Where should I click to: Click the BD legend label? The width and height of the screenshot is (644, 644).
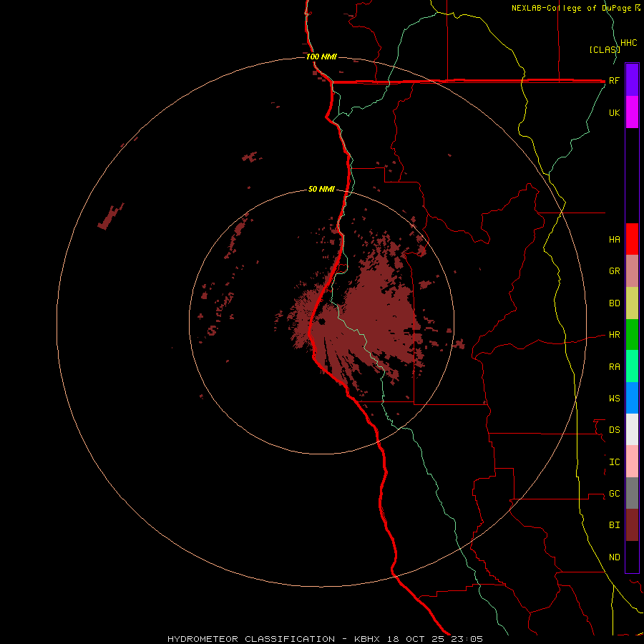tap(614, 303)
